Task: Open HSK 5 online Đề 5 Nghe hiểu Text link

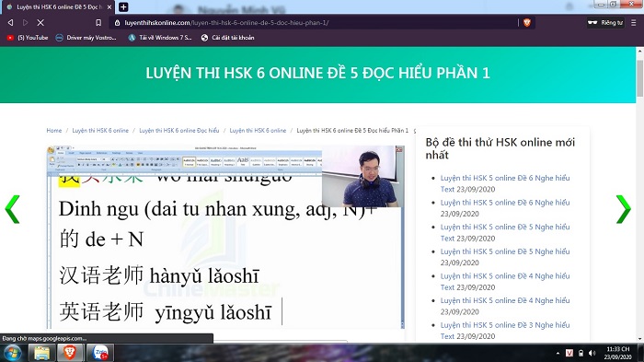Action: coord(505,232)
